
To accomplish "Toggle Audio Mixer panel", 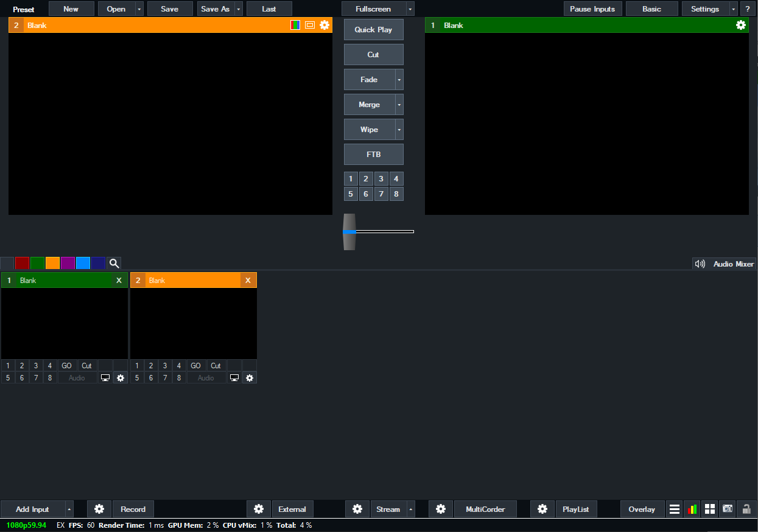I will 725,264.
